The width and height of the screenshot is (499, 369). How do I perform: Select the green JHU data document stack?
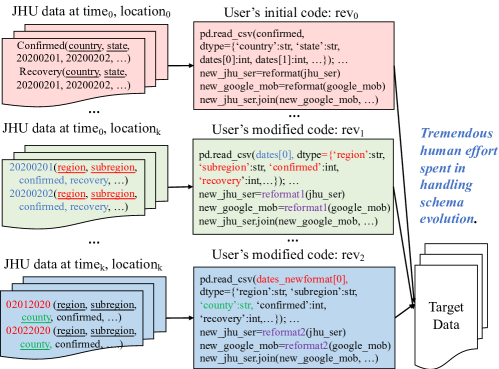click(x=85, y=186)
